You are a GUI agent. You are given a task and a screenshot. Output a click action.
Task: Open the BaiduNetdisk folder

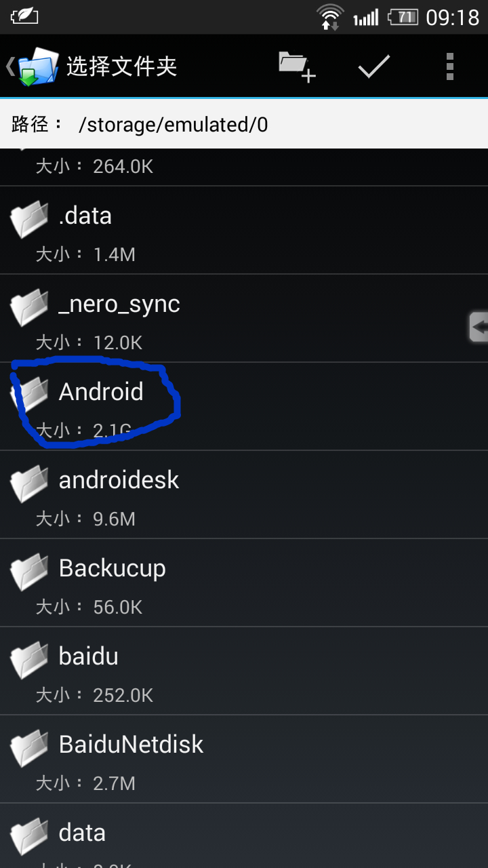click(x=244, y=759)
